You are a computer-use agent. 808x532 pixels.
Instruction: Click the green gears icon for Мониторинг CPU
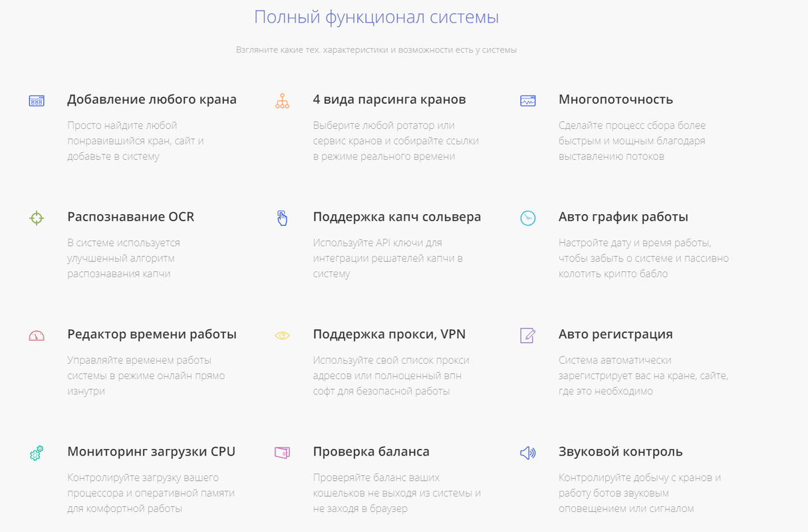[37, 454]
